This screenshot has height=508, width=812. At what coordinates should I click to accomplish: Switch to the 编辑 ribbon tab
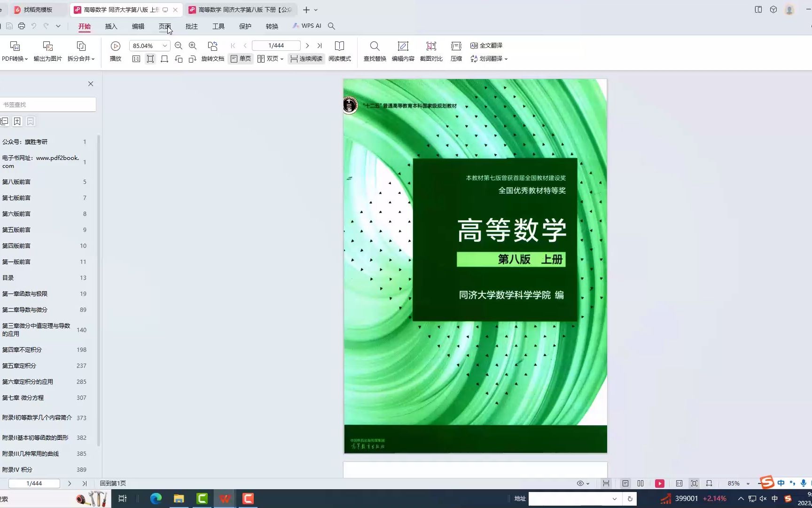(138, 26)
